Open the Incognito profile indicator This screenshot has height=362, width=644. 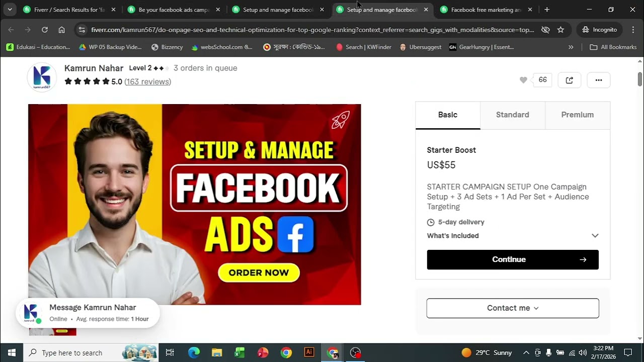[x=599, y=30]
